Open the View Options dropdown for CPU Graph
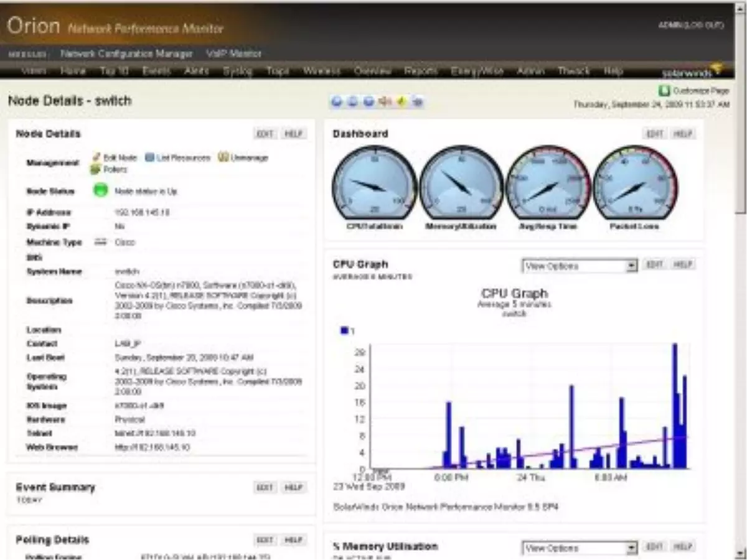The height and width of the screenshot is (560, 747). 631,266
